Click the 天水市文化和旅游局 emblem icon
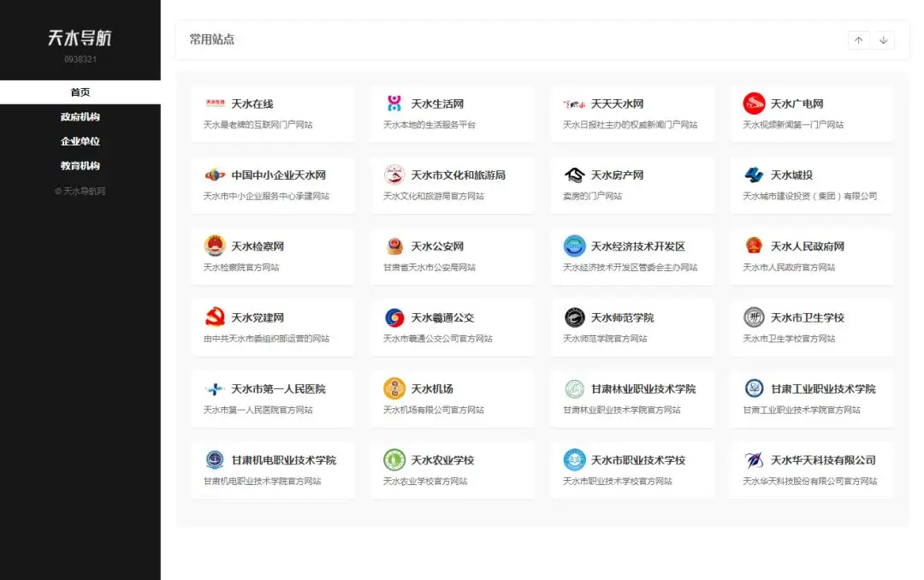The image size is (924, 580). (394, 175)
